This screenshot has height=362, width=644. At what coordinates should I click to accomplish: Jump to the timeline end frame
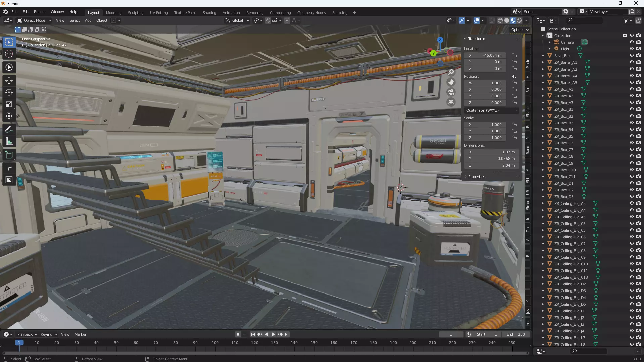click(x=287, y=334)
